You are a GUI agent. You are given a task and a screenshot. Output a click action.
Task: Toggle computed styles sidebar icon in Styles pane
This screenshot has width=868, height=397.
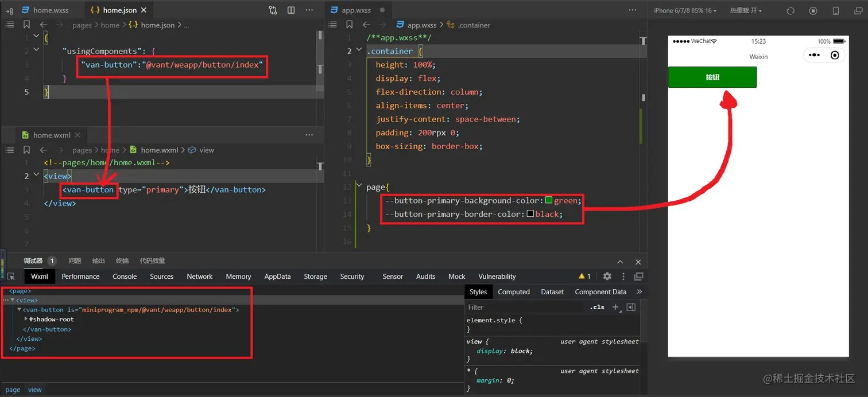(x=631, y=307)
